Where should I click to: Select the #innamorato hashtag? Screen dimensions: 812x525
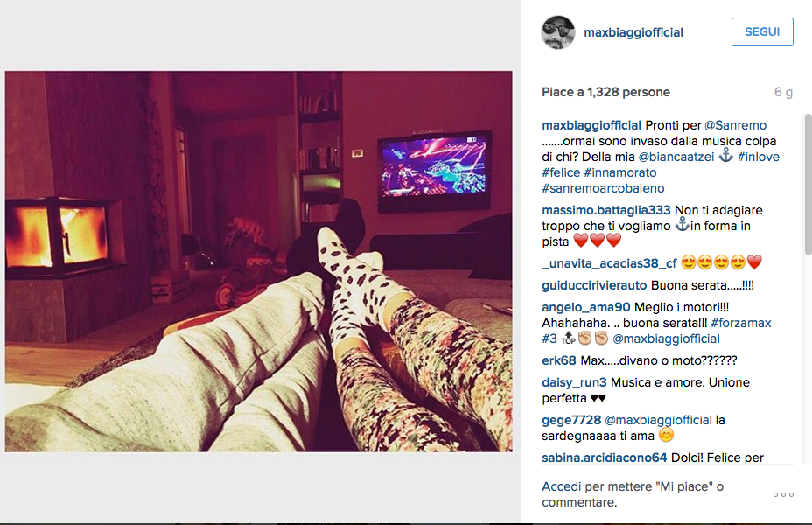coord(619,172)
